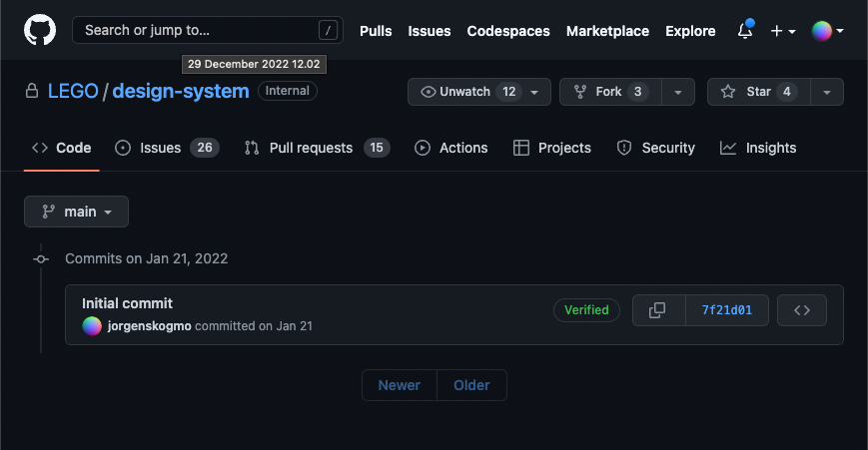Copy the full commit SHA
The height and width of the screenshot is (450, 868).
click(x=658, y=310)
